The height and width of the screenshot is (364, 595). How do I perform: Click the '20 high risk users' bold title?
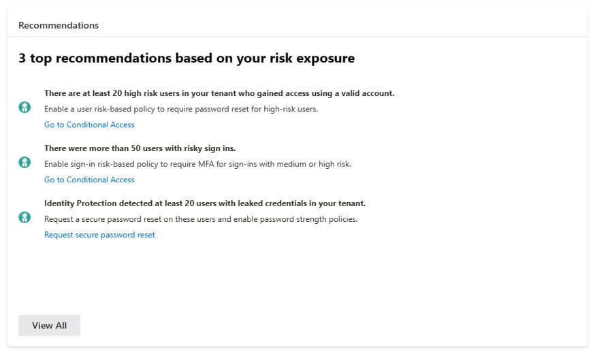coord(219,93)
